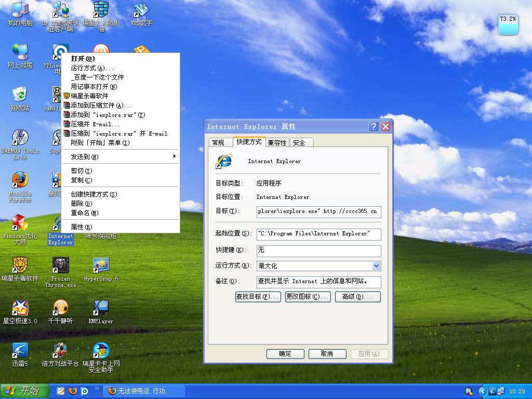Image resolution: width=532 pixels, height=399 pixels.
Task: Select the DAEMON Tools Lite icon
Action: (20, 144)
